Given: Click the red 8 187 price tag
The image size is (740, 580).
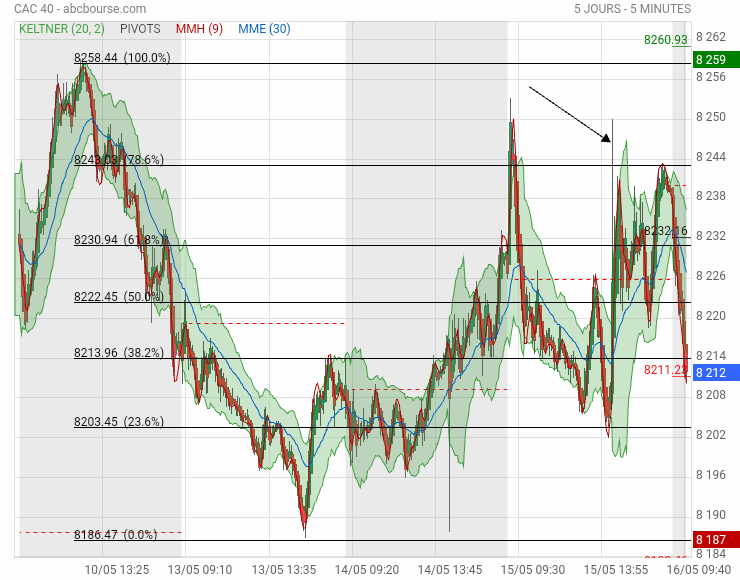Looking at the screenshot, I should 716,539.
